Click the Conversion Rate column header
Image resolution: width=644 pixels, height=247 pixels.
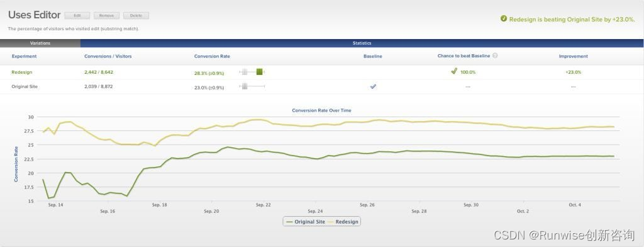[212, 57]
